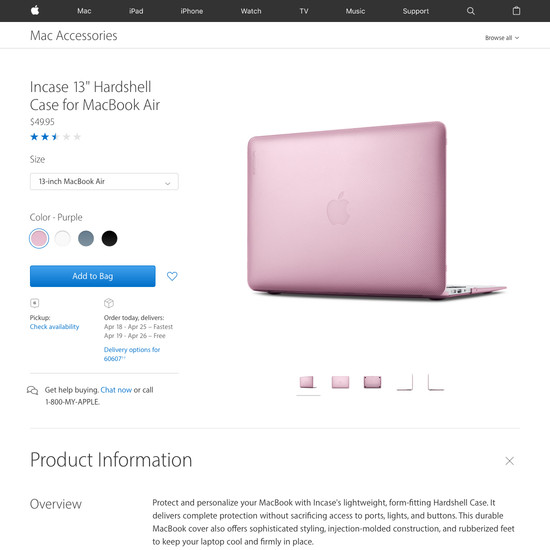Open the search magnifier icon
The width and height of the screenshot is (550, 550).
(471, 11)
